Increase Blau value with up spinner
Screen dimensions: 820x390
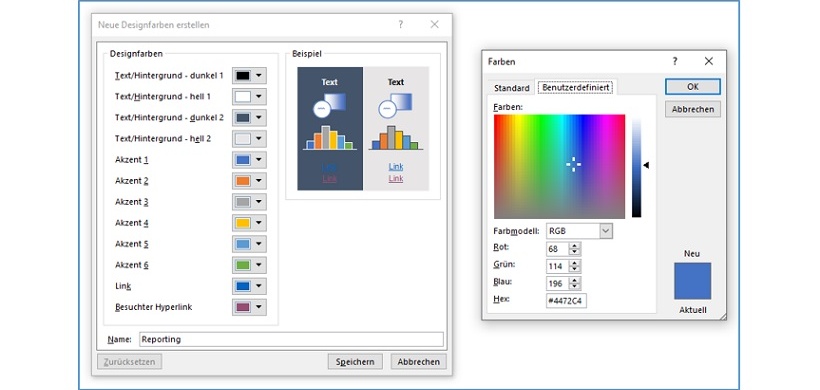click(575, 280)
